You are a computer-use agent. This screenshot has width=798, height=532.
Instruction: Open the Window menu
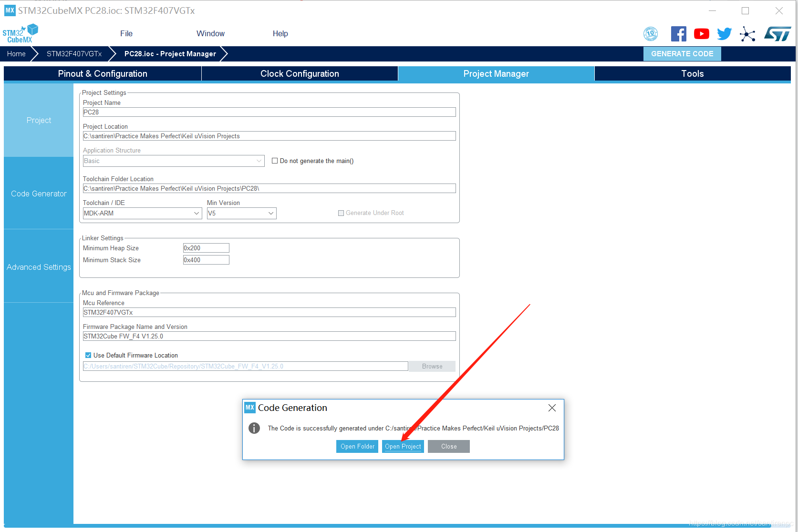tap(210, 33)
